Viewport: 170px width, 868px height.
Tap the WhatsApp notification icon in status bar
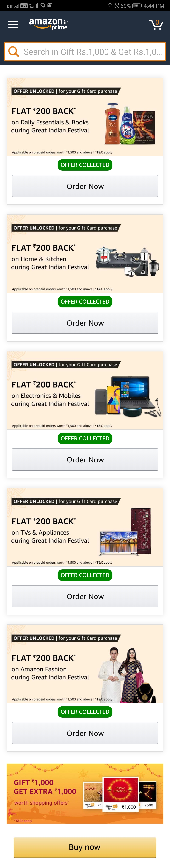pos(42,6)
